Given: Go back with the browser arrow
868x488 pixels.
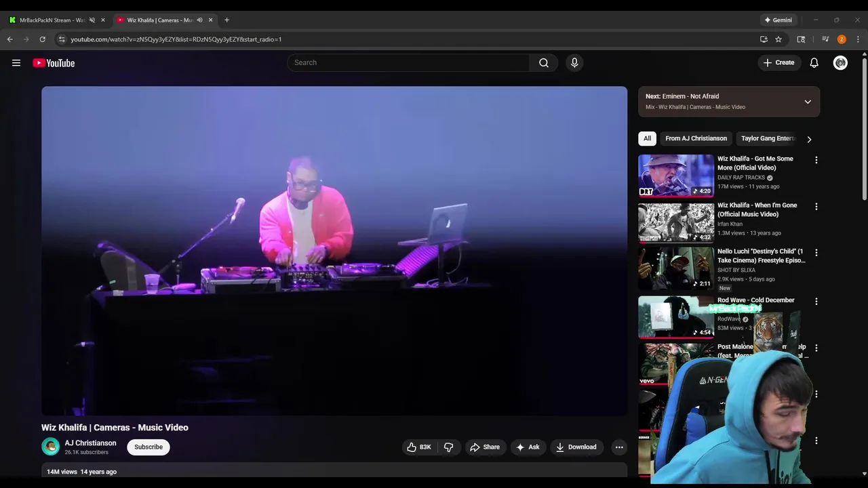Looking at the screenshot, I should (9, 39).
